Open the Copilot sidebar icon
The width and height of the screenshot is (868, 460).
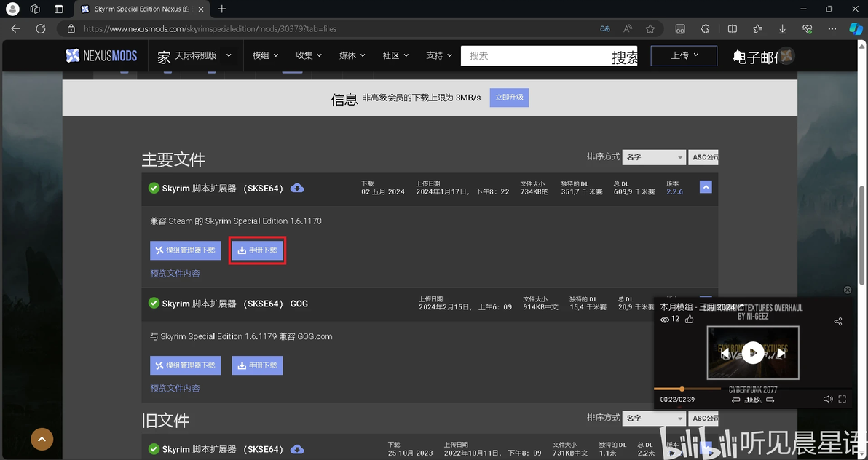856,29
